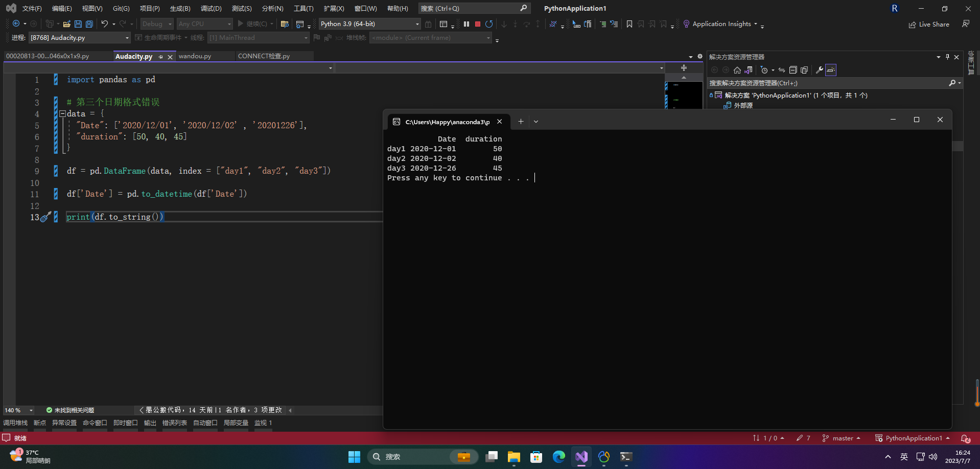Open File Explorer from the taskbar
This screenshot has width=980, height=469.
pos(514,457)
